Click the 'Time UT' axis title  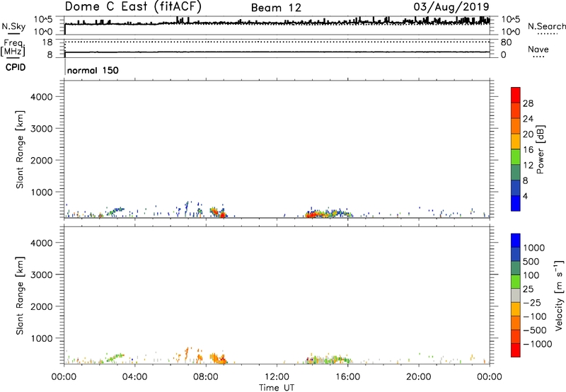point(277,387)
